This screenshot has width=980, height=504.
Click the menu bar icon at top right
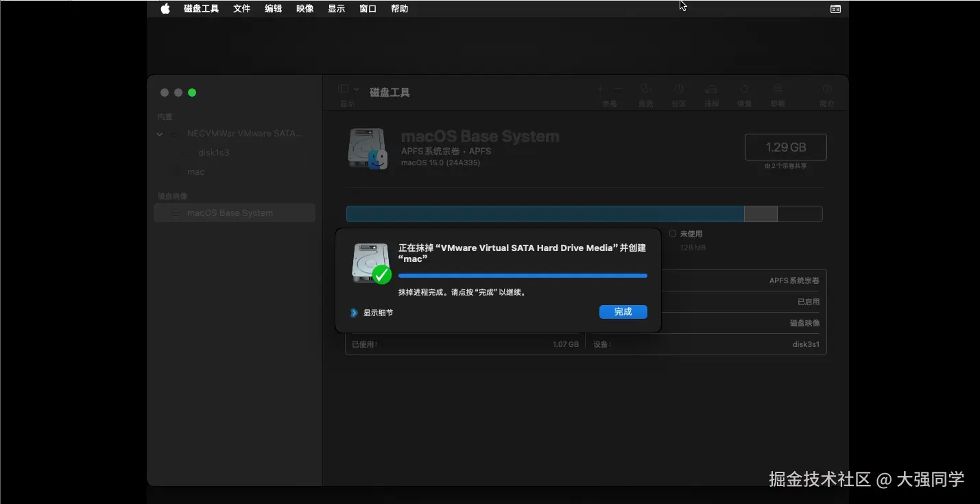(x=835, y=9)
